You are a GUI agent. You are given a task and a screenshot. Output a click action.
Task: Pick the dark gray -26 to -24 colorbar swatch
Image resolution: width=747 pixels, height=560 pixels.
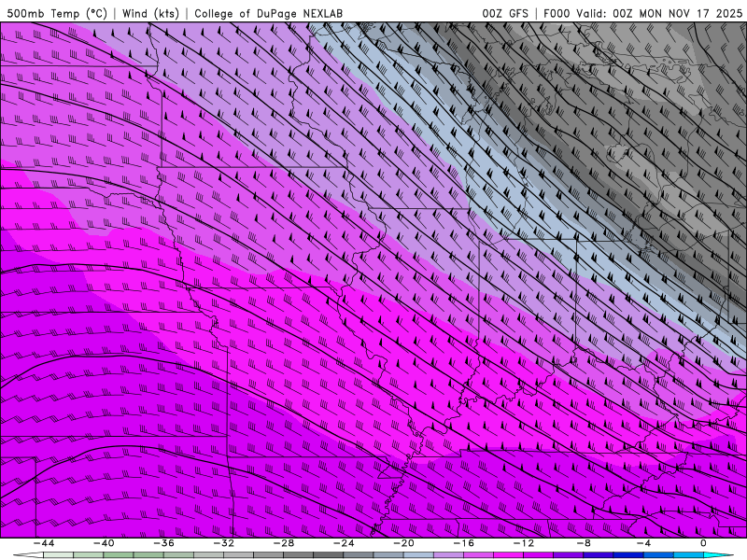tap(329, 555)
